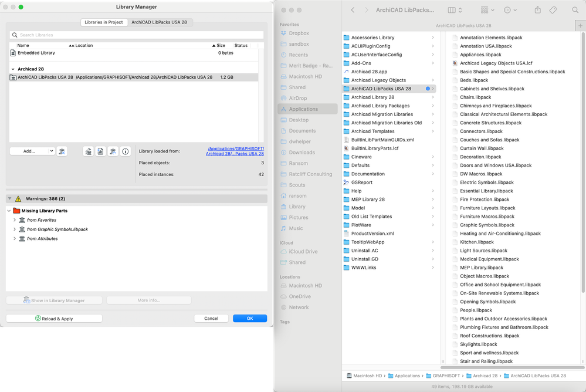586x392 pixels.
Task: Click the refresh selected library icon
Action: tap(113, 151)
